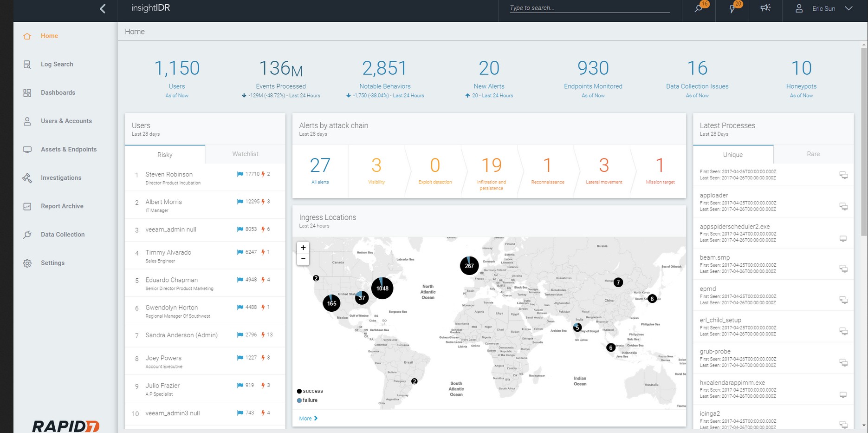The width and height of the screenshot is (868, 433).
Task: Open Steven Robinson user row
Action: [x=205, y=177]
